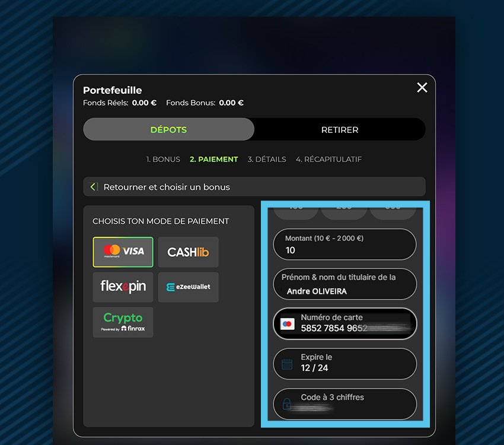504x445 pixels.
Task: Choose Crypto powered by Finrax
Action: 123,322
